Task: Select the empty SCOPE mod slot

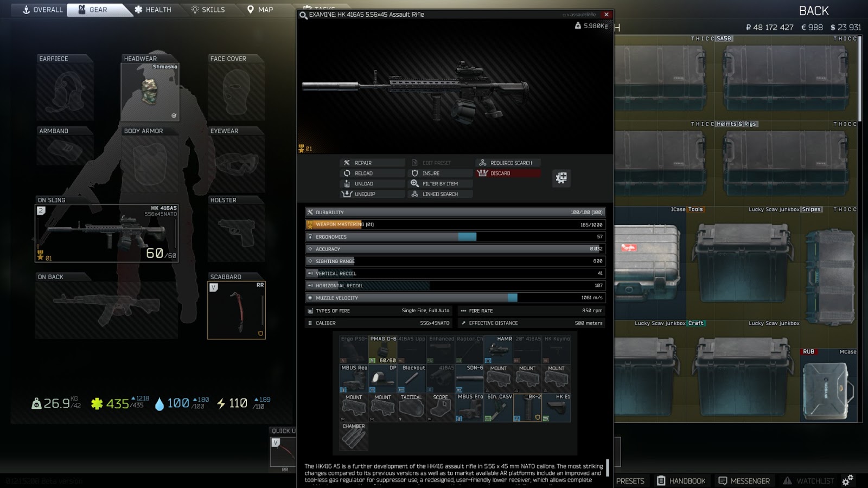Action: 441,408
